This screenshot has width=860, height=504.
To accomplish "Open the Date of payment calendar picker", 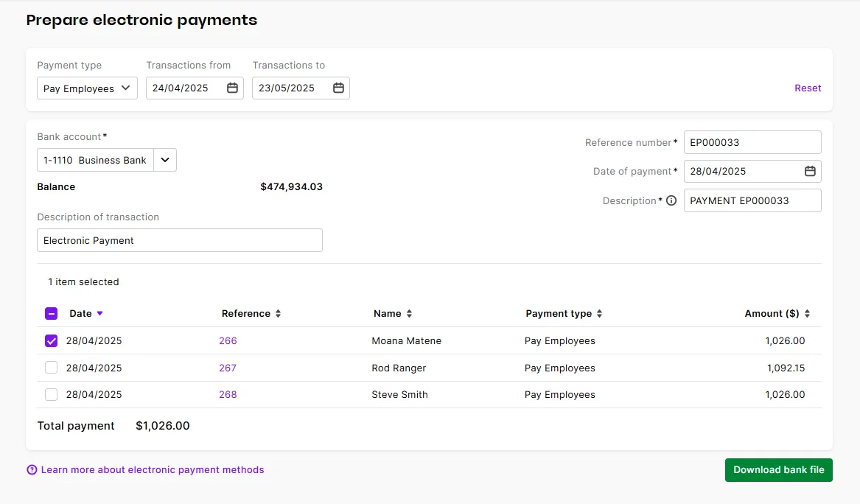I will pyautogui.click(x=811, y=171).
